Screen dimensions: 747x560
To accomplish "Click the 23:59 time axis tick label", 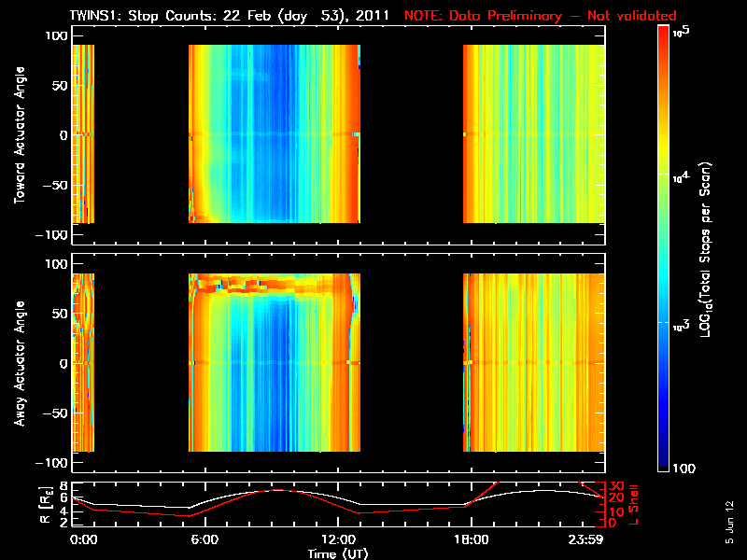I will tap(585, 540).
